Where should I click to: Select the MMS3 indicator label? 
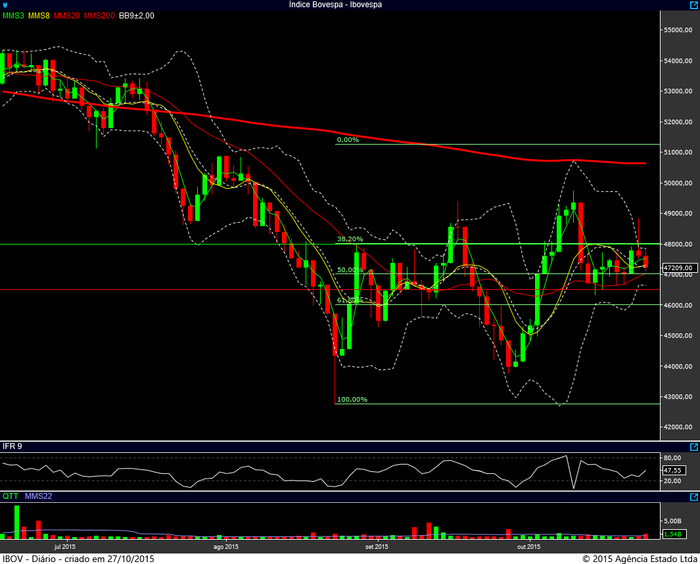pos(13,16)
